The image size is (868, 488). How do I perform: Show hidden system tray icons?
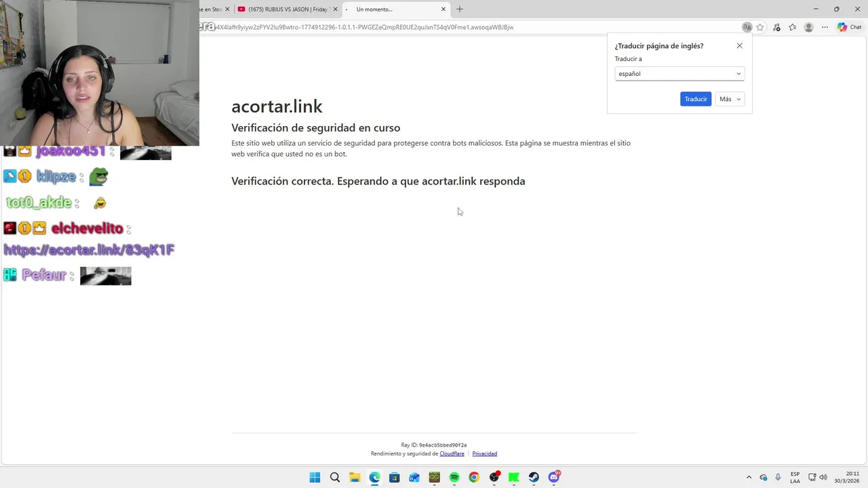(749, 477)
